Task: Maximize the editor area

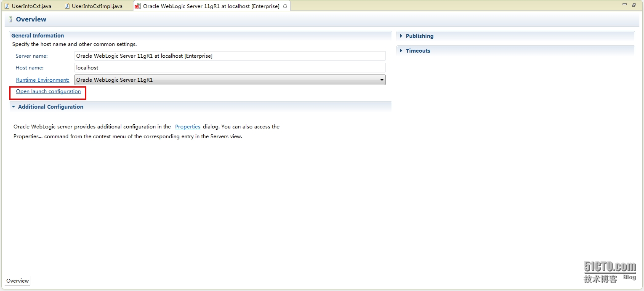Action: [x=634, y=5]
